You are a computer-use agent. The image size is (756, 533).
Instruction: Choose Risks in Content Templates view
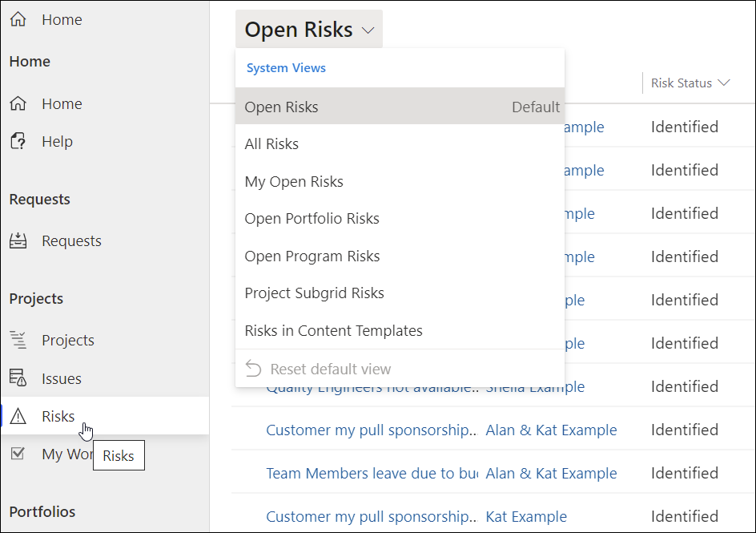333,330
